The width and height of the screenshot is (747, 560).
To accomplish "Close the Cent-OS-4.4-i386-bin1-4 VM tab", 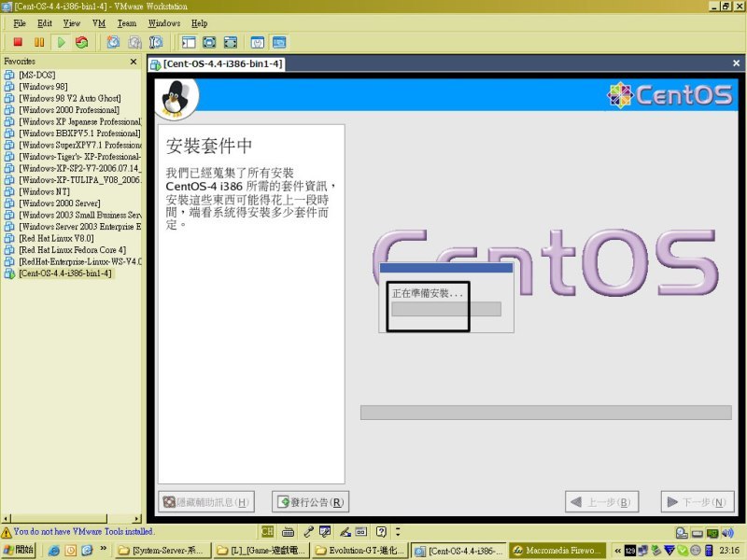I will (736, 63).
